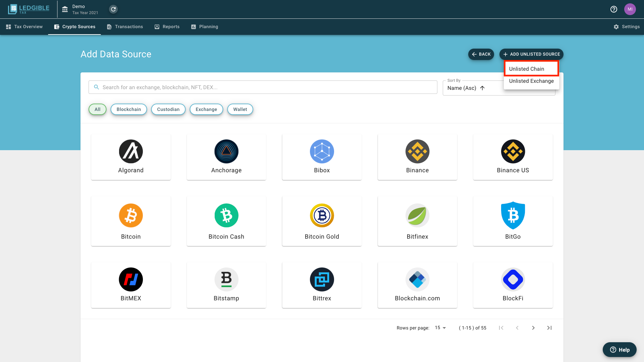Filter by Custodian chip
Screen dimensions: 644x362
(x=168, y=109)
